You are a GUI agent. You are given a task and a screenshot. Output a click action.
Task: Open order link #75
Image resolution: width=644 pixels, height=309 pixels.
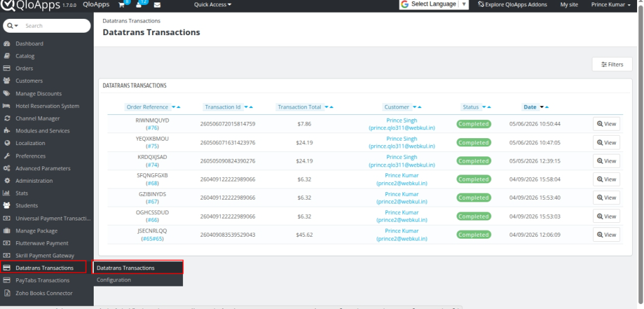click(153, 146)
